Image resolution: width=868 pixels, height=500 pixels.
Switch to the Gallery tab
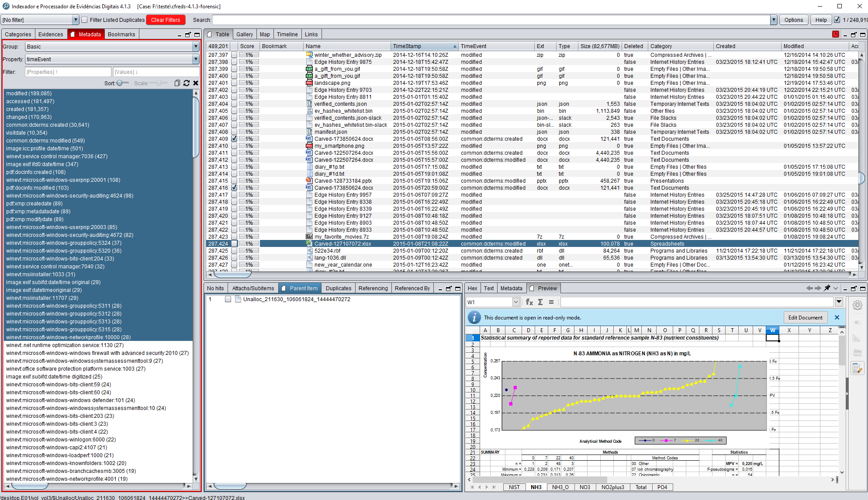[244, 34]
